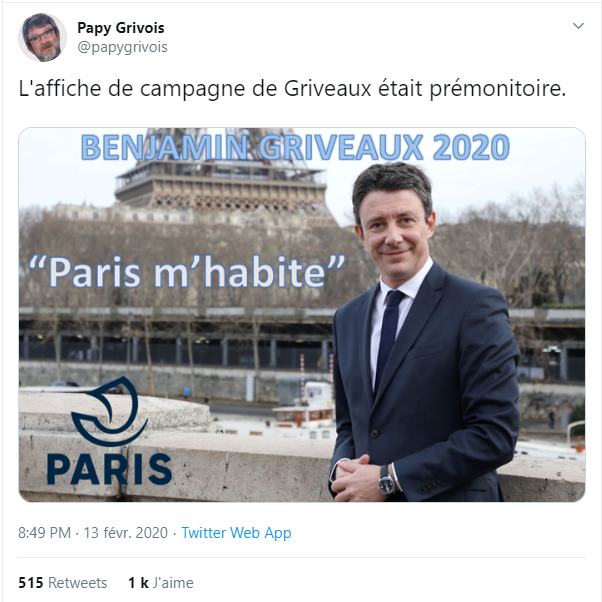This screenshot has height=602, width=602.
Task: Click the boat on the river
Action: pos(303,411)
